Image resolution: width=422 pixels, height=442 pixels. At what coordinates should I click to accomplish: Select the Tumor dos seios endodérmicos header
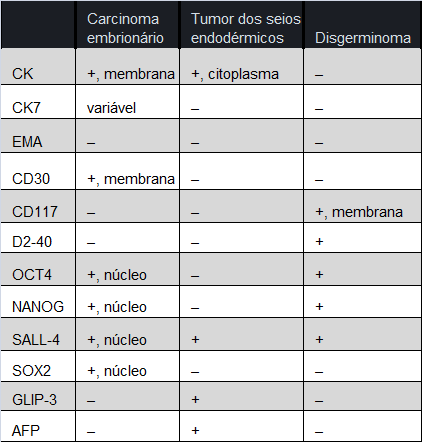[x=246, y=28]
